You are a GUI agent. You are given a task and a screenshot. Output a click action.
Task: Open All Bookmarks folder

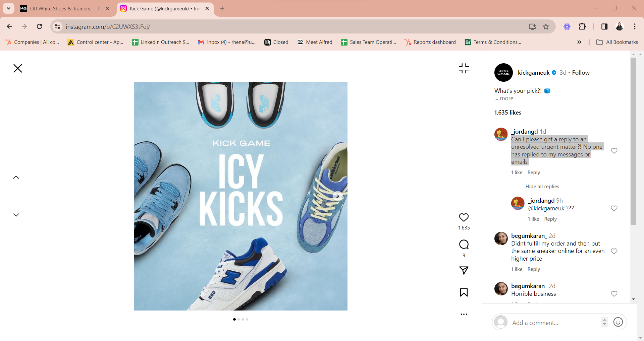[x=617, y=42]
